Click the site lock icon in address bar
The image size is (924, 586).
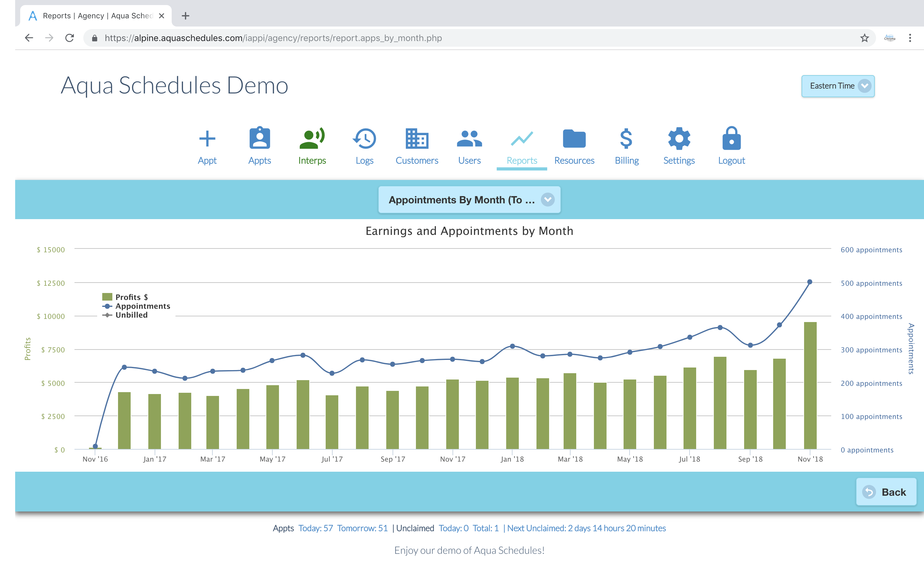coord(94,38)
